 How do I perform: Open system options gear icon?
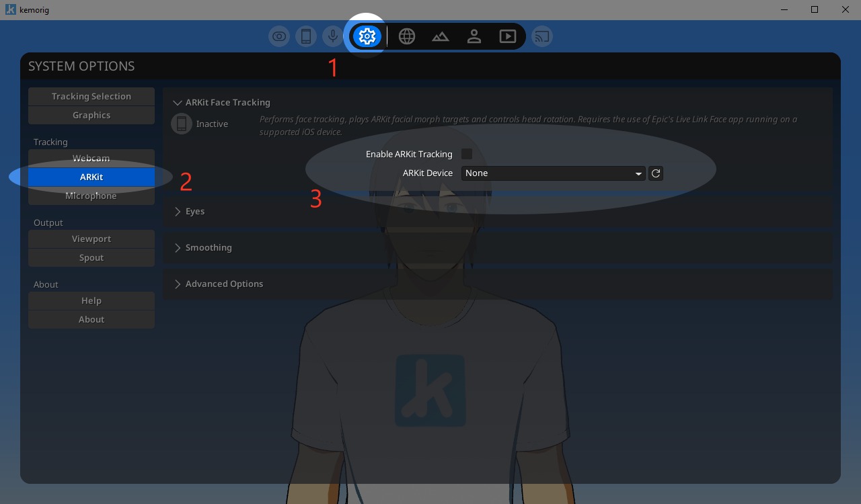[367, 36]
